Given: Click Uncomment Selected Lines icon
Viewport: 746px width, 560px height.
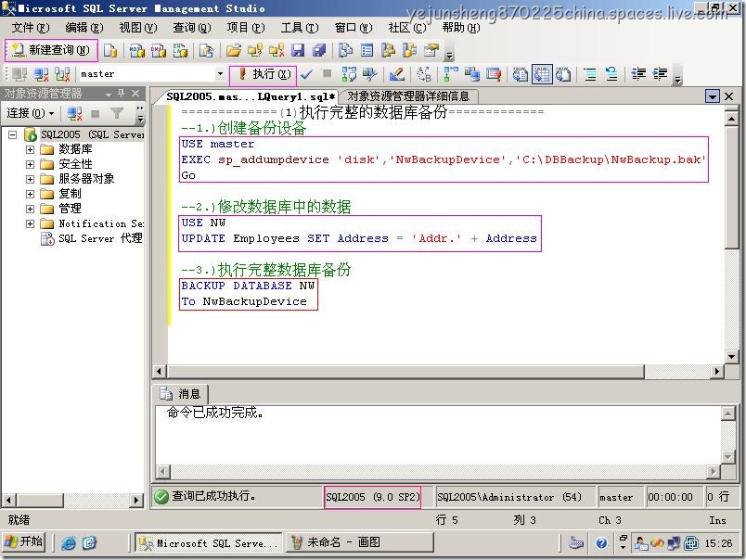Looking at the screenshot, I should (x=611, y=74).
